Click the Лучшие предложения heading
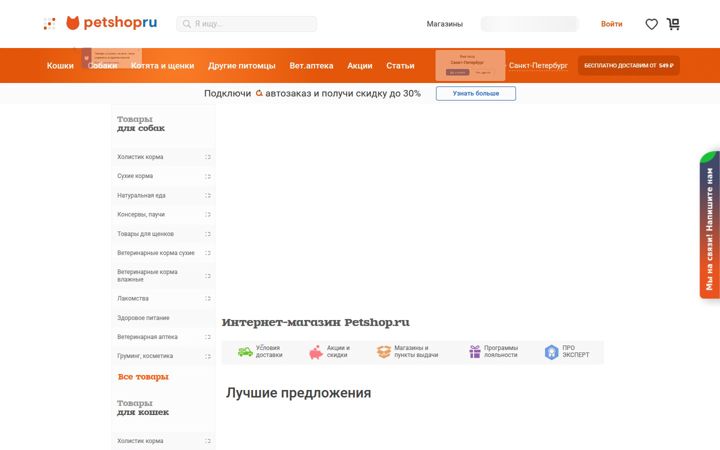This screenshot has width=720, height=450. coord(298,393)
